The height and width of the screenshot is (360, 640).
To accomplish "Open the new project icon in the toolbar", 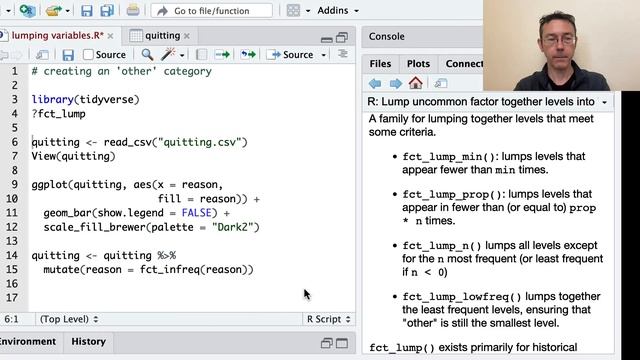I will 27,10.
